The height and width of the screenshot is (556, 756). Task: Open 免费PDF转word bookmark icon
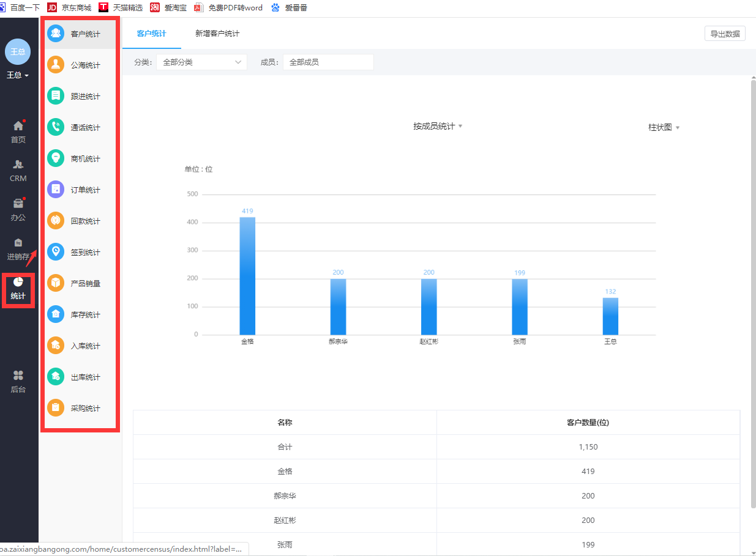[198, 7]
